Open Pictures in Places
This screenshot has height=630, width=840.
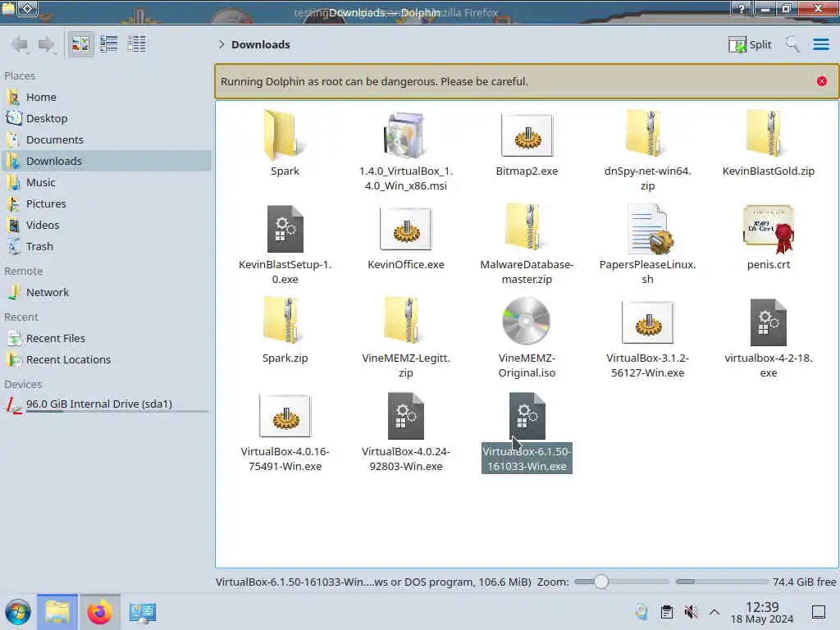(107, 204)
